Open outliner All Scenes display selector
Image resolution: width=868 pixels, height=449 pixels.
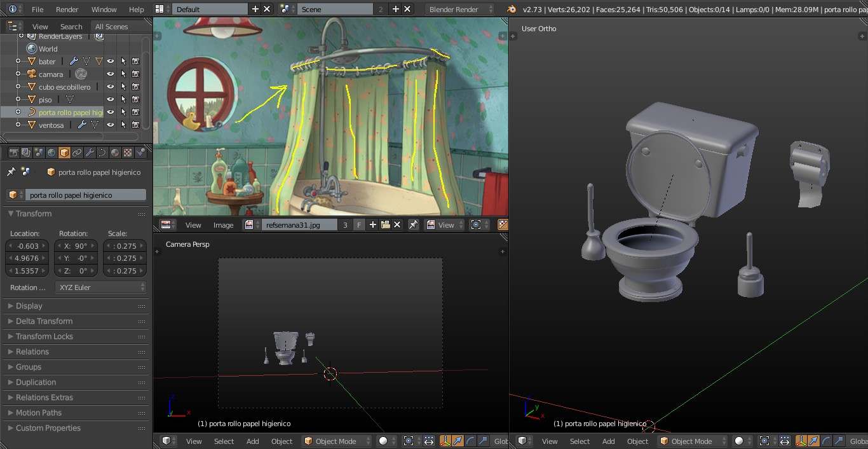coord(119,26)
